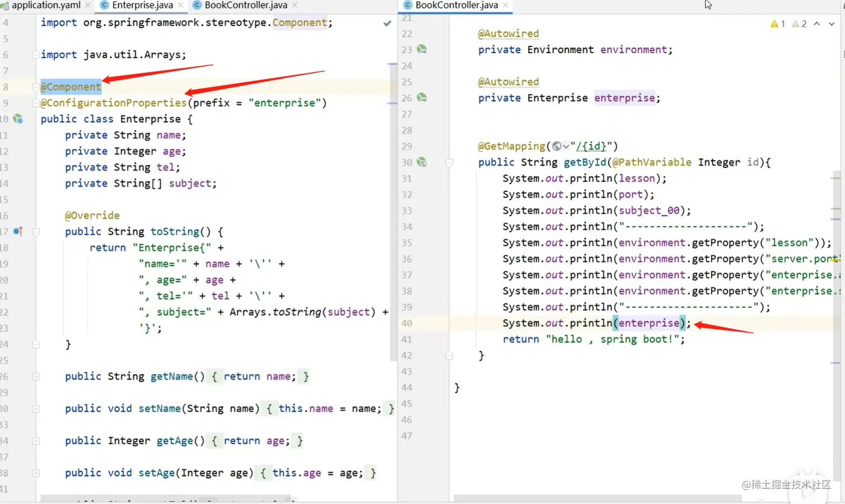845x504 pixels.
Task: Click 'port' in println(port) statement
Action: [630, 194]
